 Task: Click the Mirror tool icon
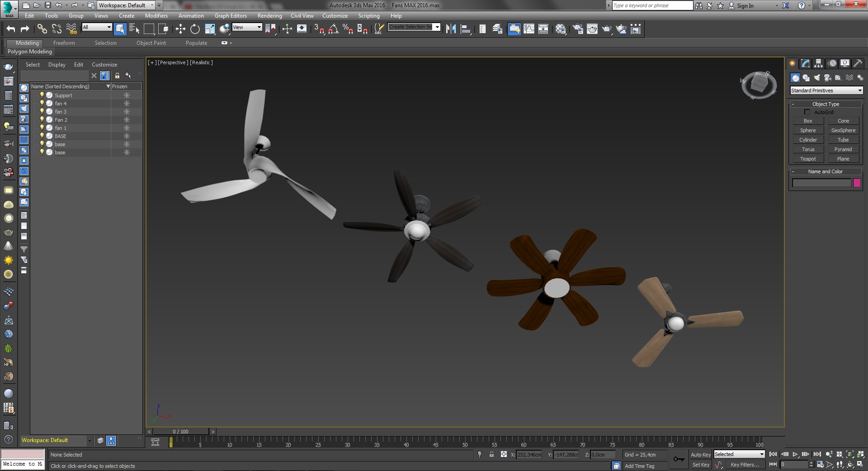[x=451, y=29]
